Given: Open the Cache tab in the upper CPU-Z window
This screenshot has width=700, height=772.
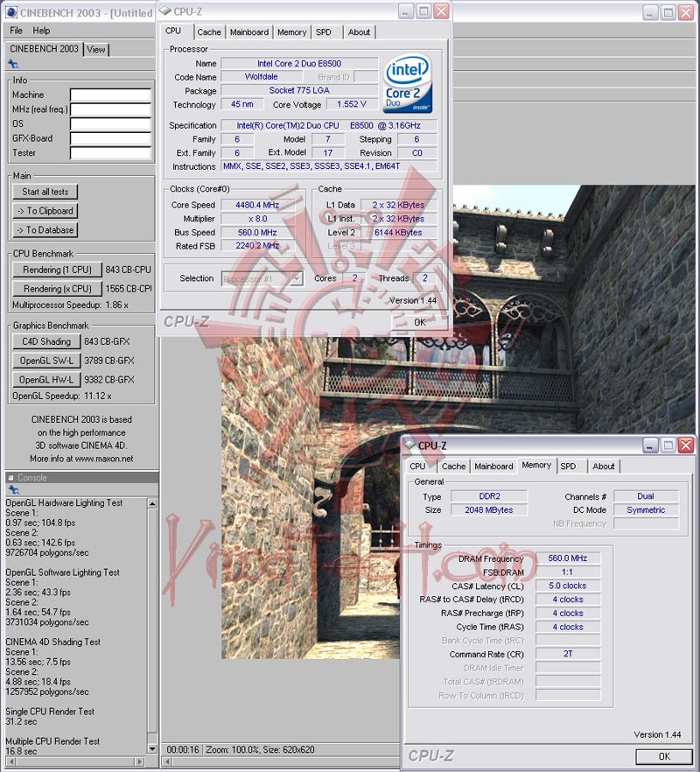Looking at the screenshot, I should coord(209,32).
